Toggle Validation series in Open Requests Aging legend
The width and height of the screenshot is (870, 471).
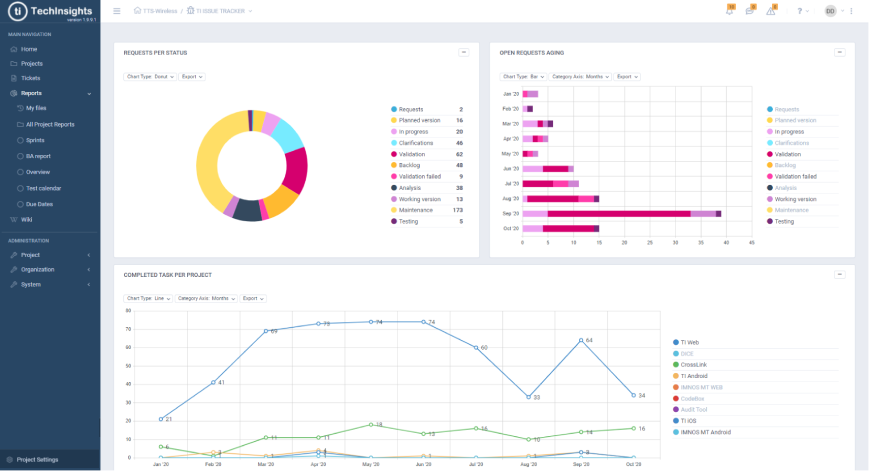coord(788,154)
